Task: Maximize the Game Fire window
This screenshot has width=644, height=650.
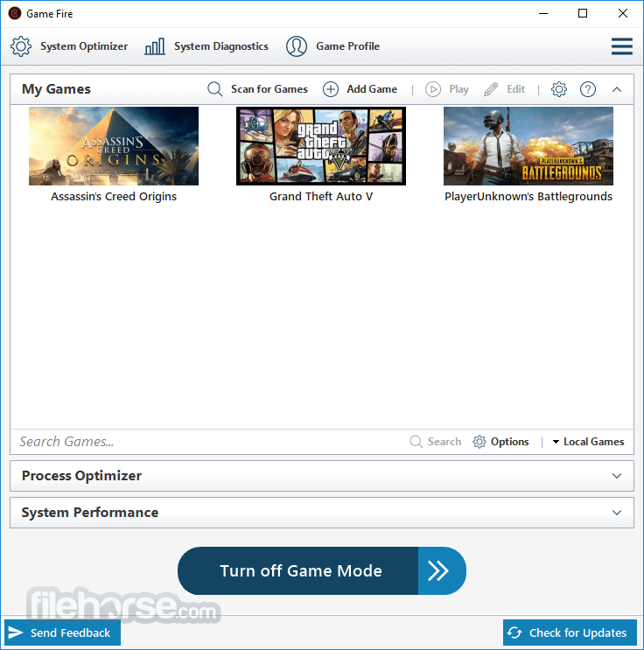Action: tap(583, 14)
